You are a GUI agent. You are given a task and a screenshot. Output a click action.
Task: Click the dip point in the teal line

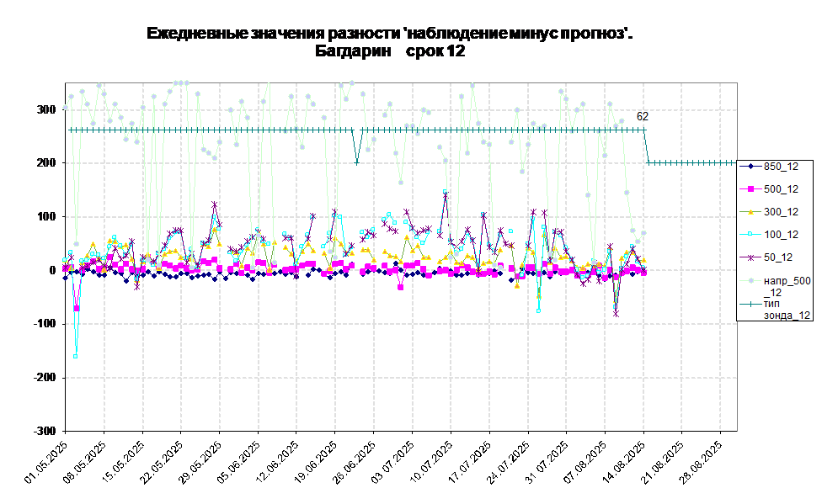tap(357, 162)
